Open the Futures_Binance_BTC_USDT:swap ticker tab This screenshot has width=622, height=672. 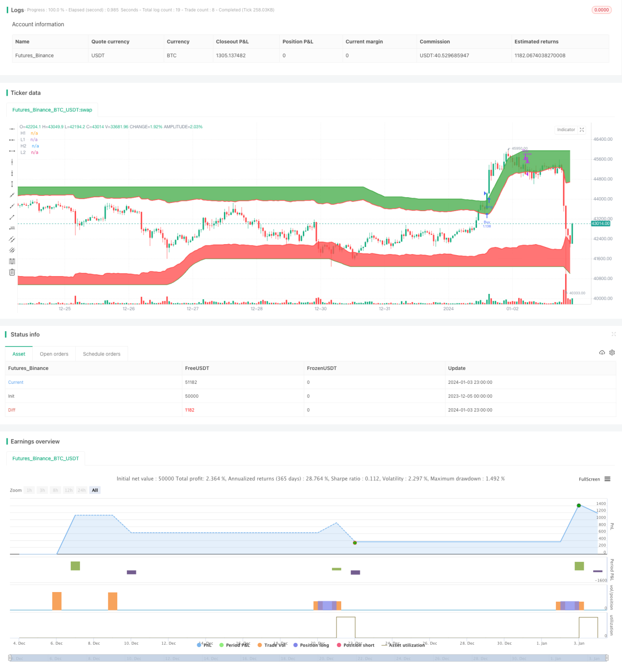52,110
